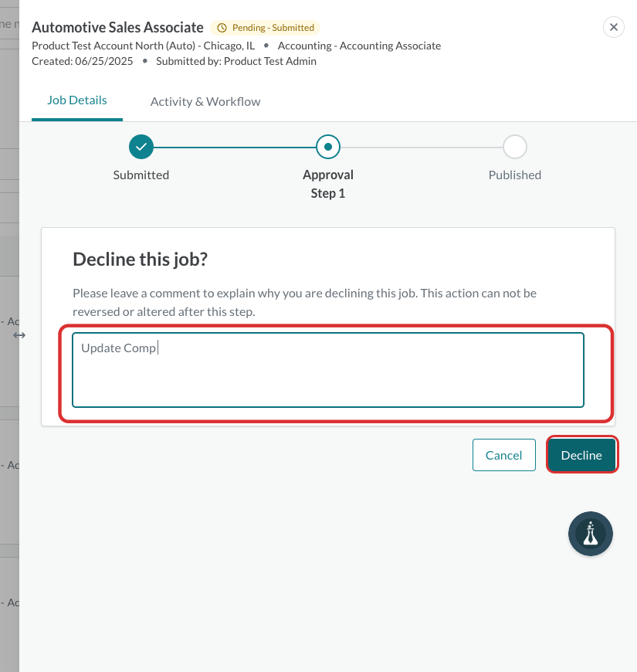Click the Automotive Sales Associate title
The width and height of the screenshot is (637, 672).
[x=117, y=28]
